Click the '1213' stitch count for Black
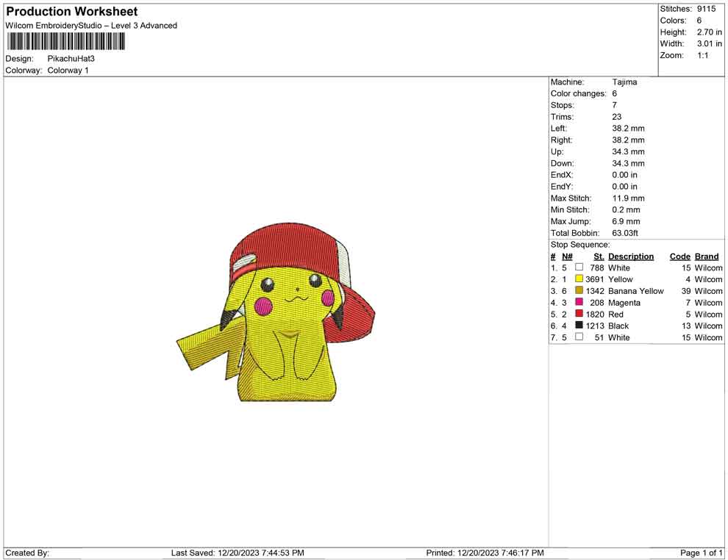Viewport: 728px width, 560px height. pos(594,326)
